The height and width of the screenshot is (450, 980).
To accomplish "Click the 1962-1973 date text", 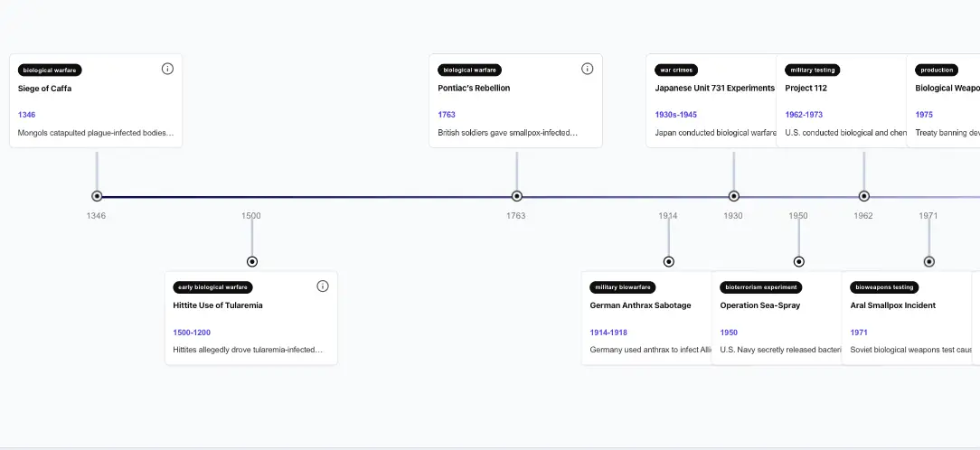I will coord(804,115).
